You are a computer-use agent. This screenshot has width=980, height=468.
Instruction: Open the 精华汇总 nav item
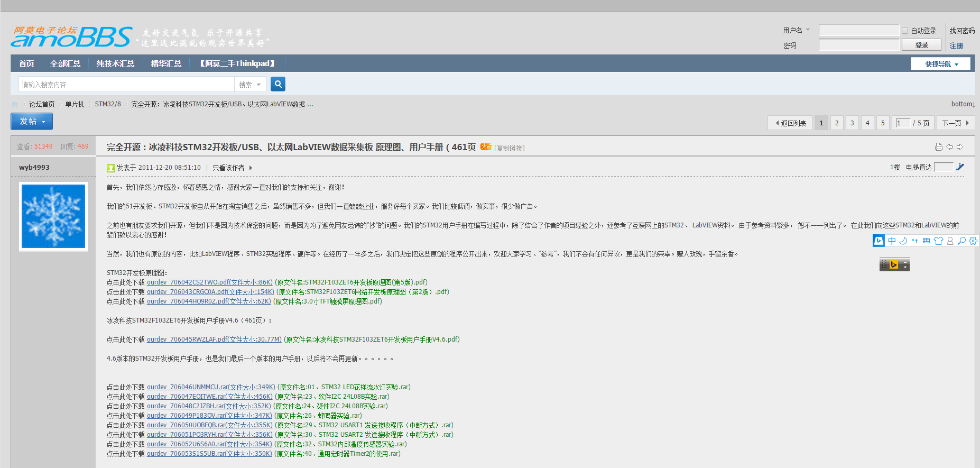pos(166,63)
